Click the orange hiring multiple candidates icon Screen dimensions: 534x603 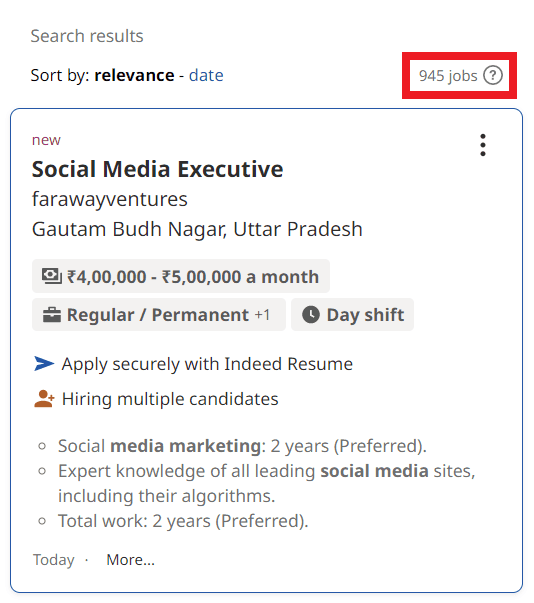(44, 399)
